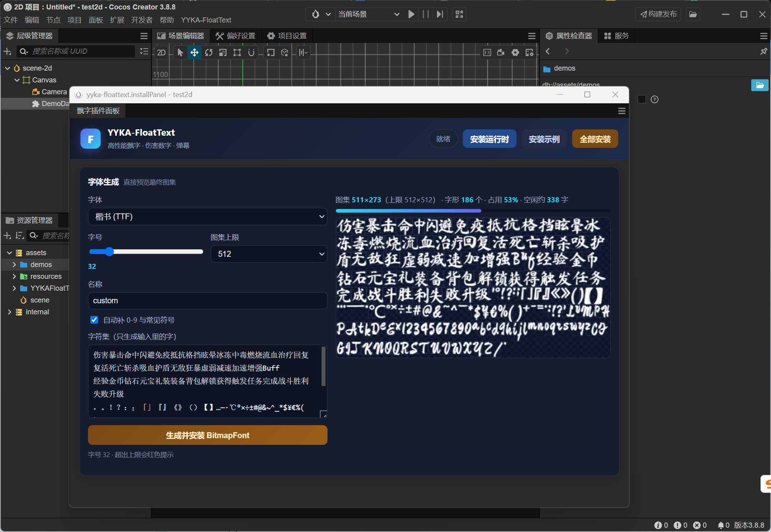The height and width of the screenshot is (532, 771).
Task: Click the 安装示例 button
Action: pos(544,139)
